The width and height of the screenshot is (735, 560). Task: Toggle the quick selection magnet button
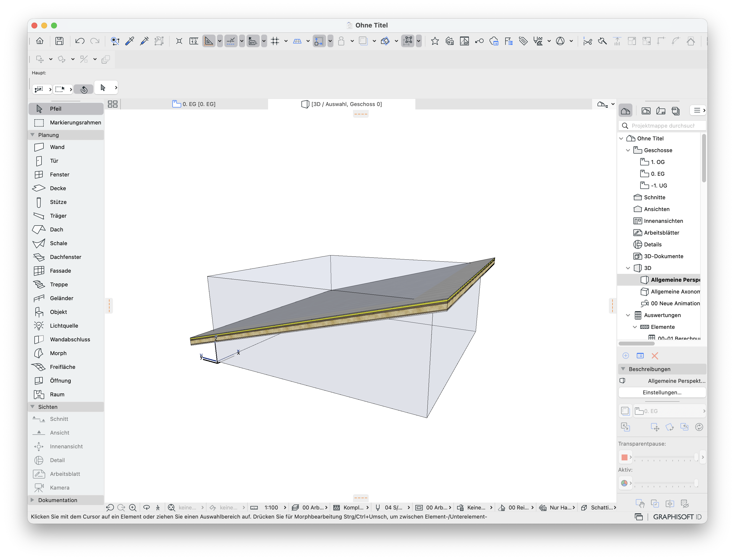click(x=84, y=89)
